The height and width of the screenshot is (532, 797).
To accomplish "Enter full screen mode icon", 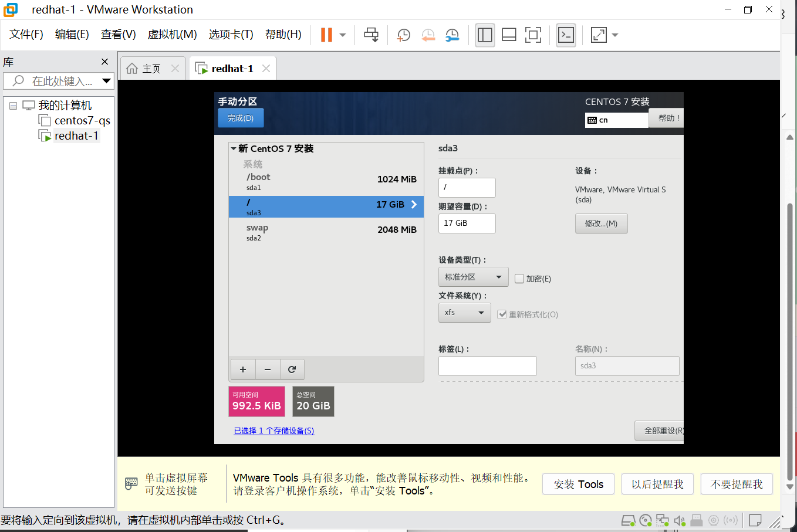I will tap(533, 35).
